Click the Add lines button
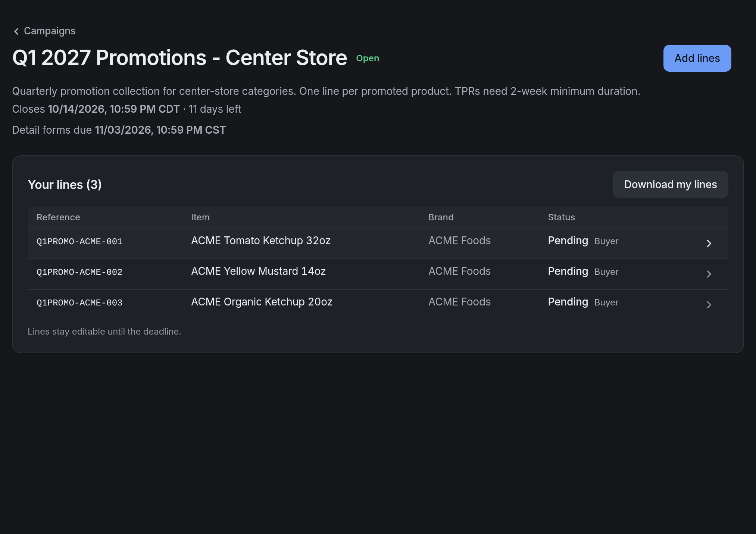The image size is (756, 534). pyautogui.click(x=697, y=58)
